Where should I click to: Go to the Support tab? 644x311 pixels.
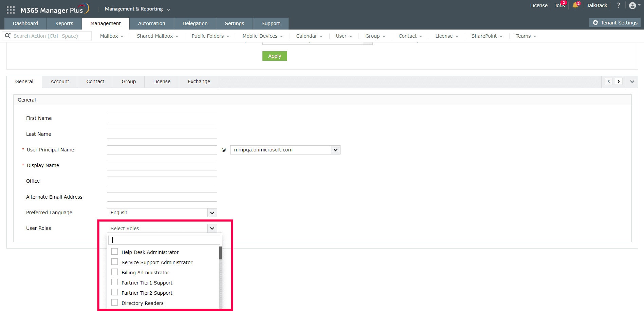[271, 23]
